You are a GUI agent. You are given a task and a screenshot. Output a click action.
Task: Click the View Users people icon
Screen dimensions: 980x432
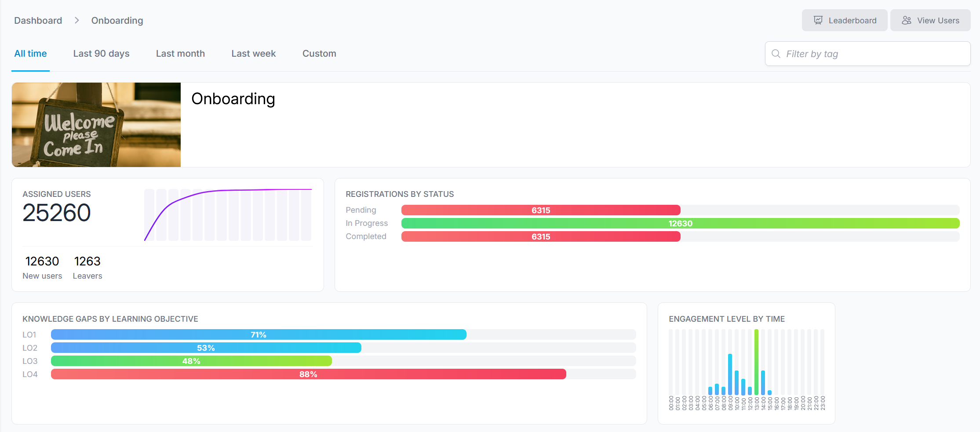point(907,20)
